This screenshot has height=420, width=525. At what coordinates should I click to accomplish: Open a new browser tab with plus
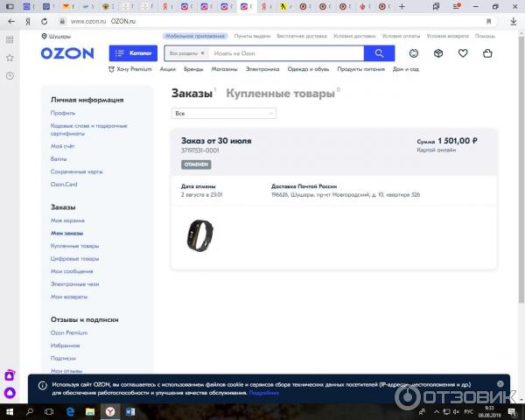[x=402, y=6]
